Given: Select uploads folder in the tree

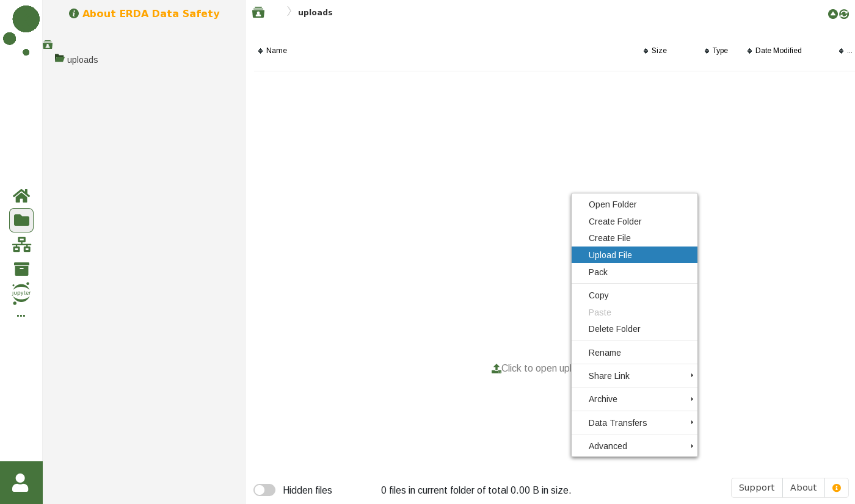Looking at the screenshot, I should tap(82, 60).
